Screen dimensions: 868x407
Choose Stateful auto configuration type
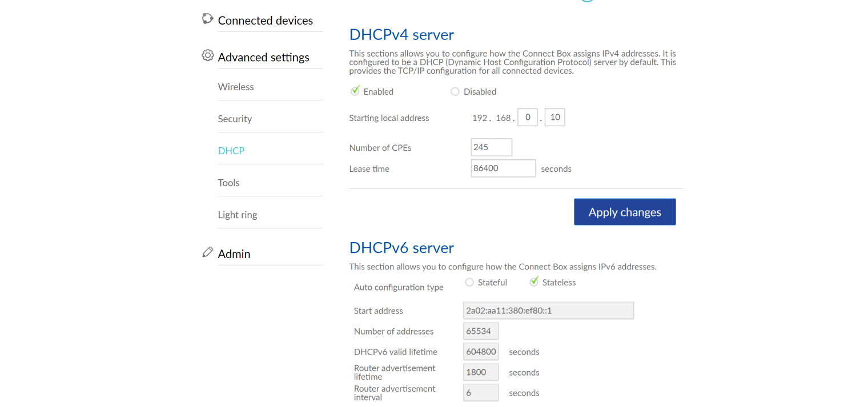click(x=469, y=282)
